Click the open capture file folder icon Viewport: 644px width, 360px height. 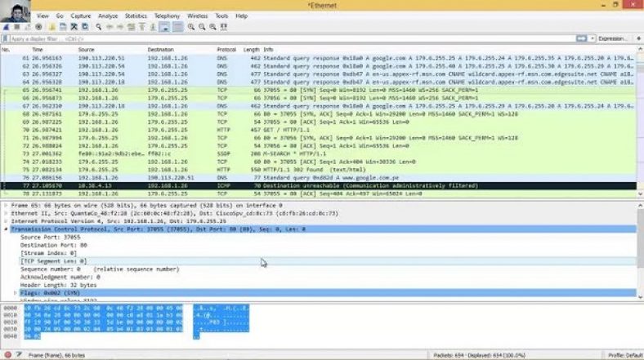click(51, 27)
